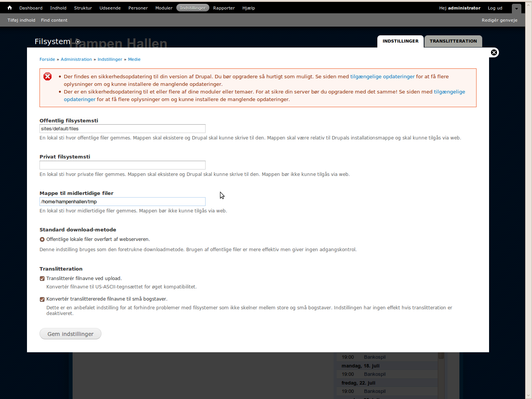The image size is (532, 399).
Task: Click Bankospil under fredag, 22. juli
Action: (375, 391)
